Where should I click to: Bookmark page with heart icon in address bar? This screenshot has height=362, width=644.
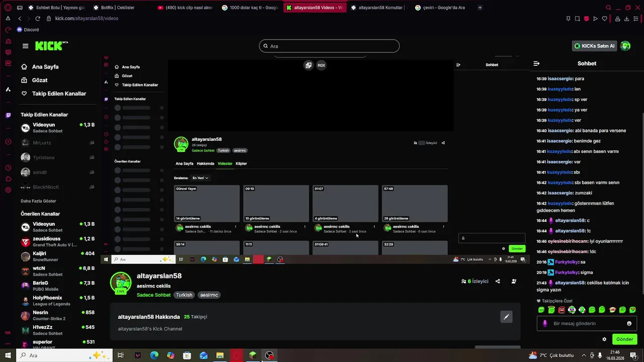[x=605, y=19]
